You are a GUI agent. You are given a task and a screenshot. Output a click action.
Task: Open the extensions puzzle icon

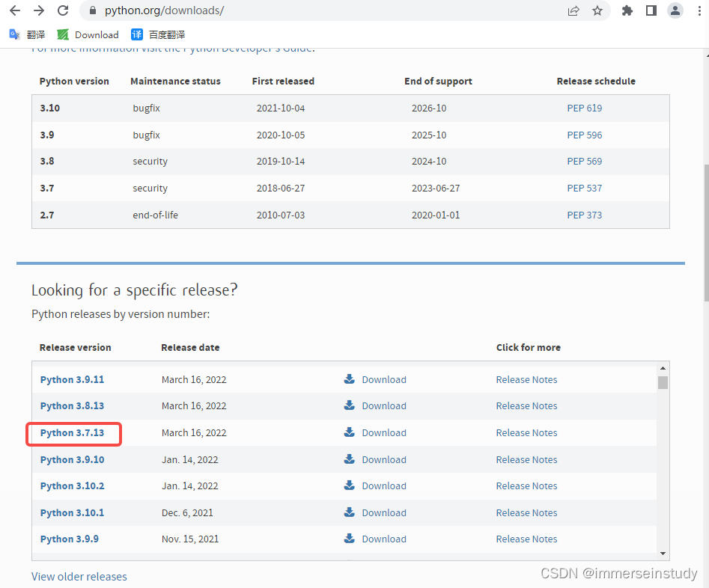[x=627, y=10]
